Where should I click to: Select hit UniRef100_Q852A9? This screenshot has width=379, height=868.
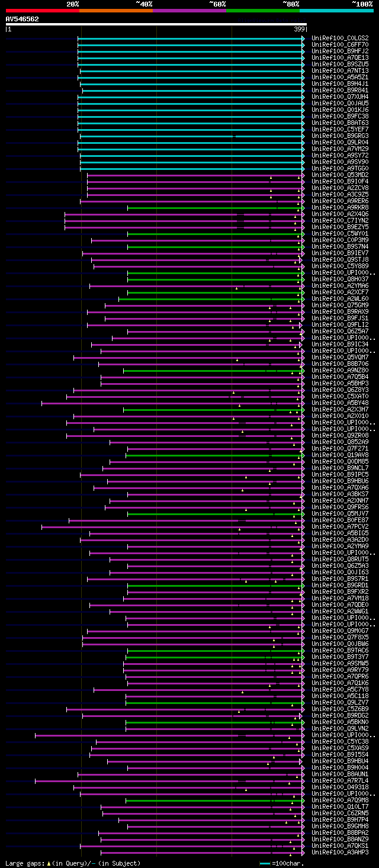click(x=339, y=442)
